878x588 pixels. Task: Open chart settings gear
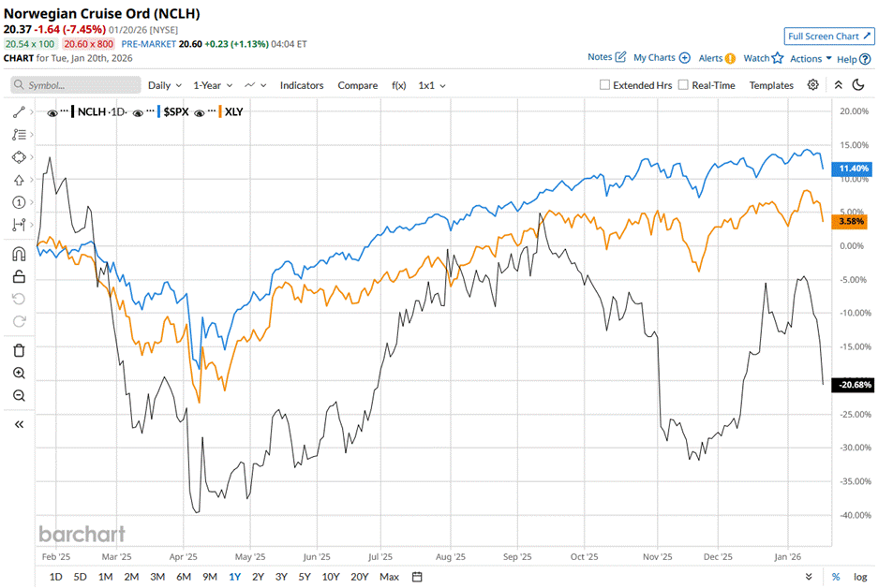(812, 84)
